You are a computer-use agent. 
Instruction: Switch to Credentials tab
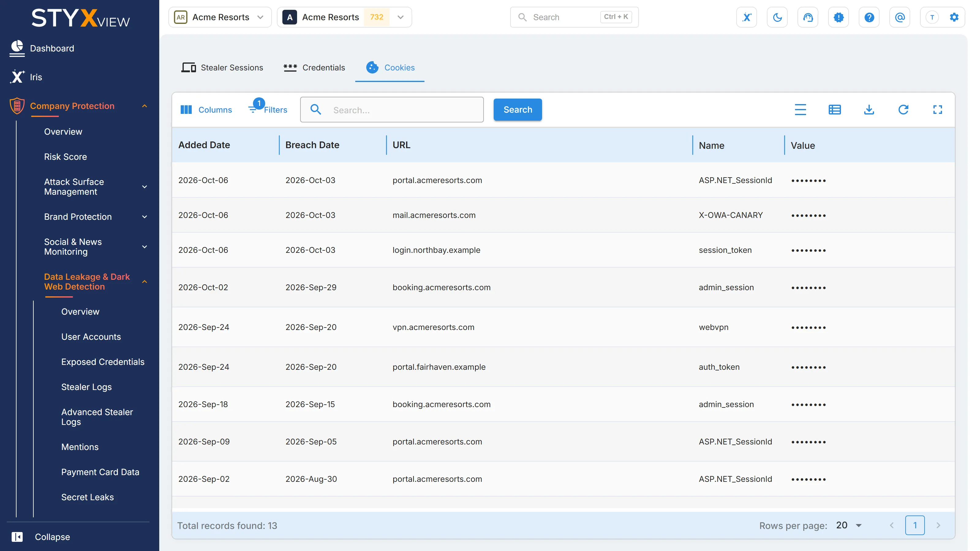coord(314,67)
